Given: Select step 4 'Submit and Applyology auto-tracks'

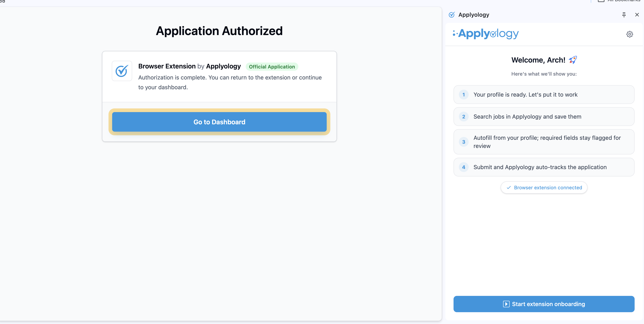Looking at the screenshot, I should [x=544, y=167].
